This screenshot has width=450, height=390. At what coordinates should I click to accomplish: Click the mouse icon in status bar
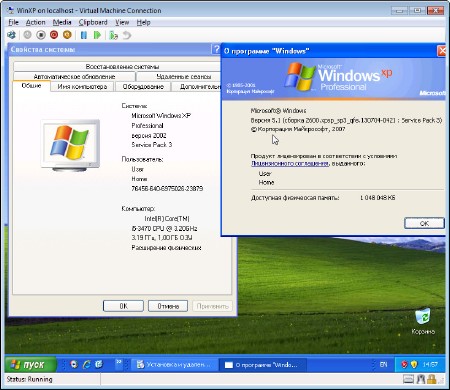(x=421, y=379)
